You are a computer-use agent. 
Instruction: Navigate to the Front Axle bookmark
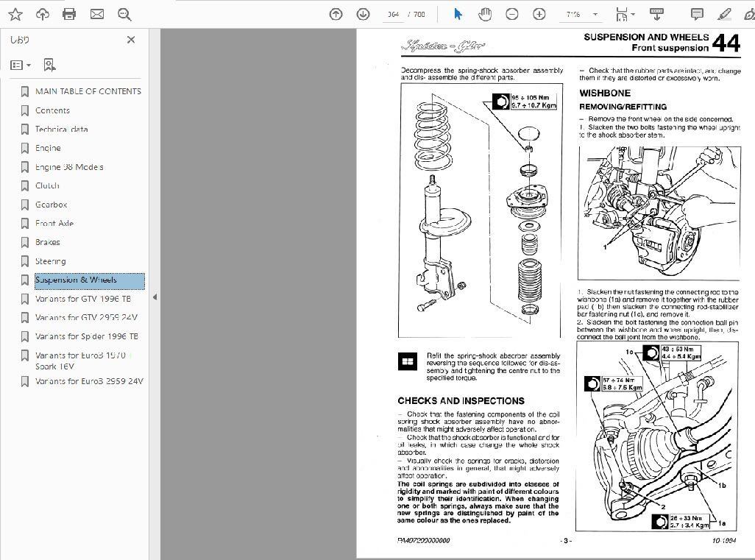click(54, 224)
